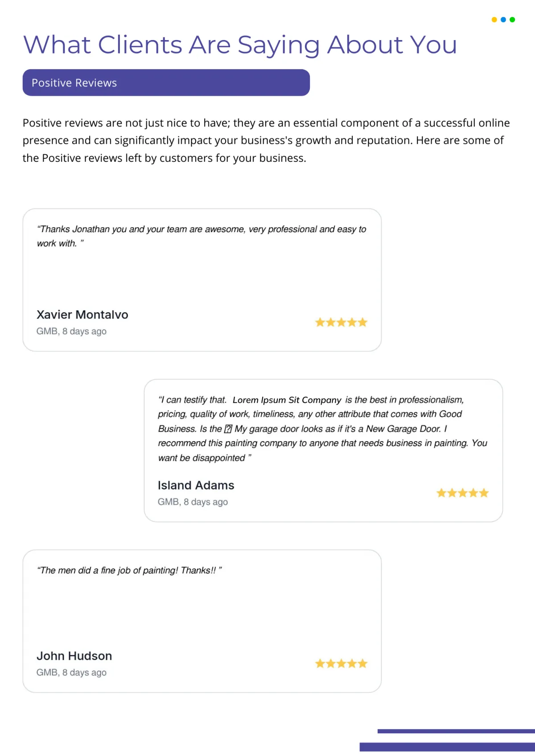Viewport: 535px width, 756px height.
Task: Click Island Adams' five-star rating
Action: (462, 493)
